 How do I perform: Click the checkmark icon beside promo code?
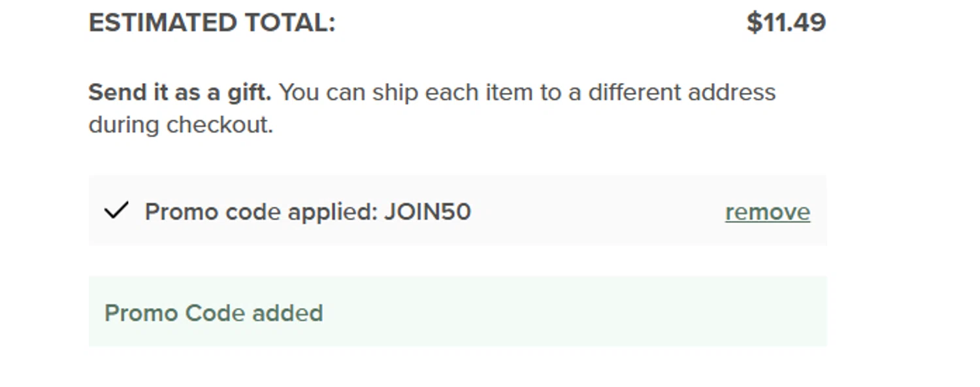point(116,210)
